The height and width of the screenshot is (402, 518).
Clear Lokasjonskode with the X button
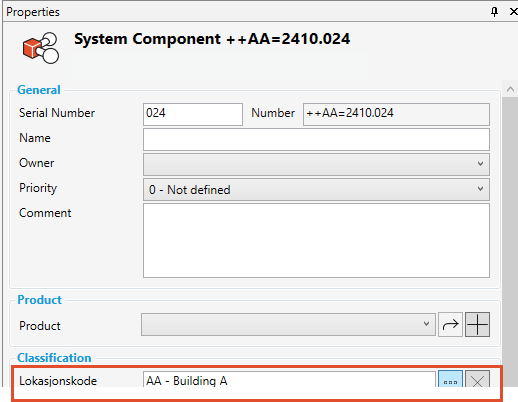477,379
